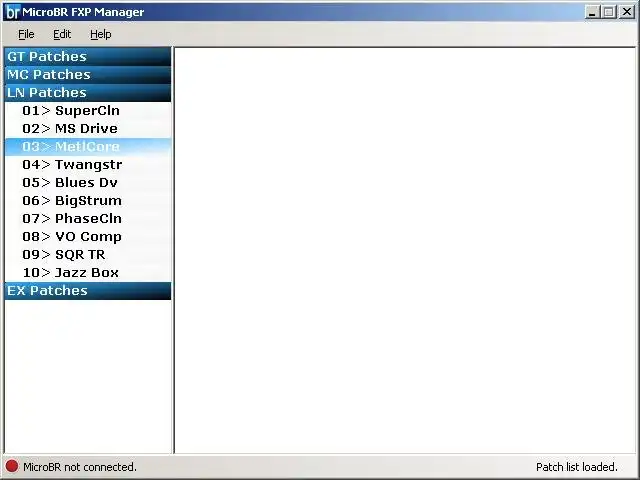Expand the MC Patches section
Screen dimensions: 640x480
tap(88, 74)
